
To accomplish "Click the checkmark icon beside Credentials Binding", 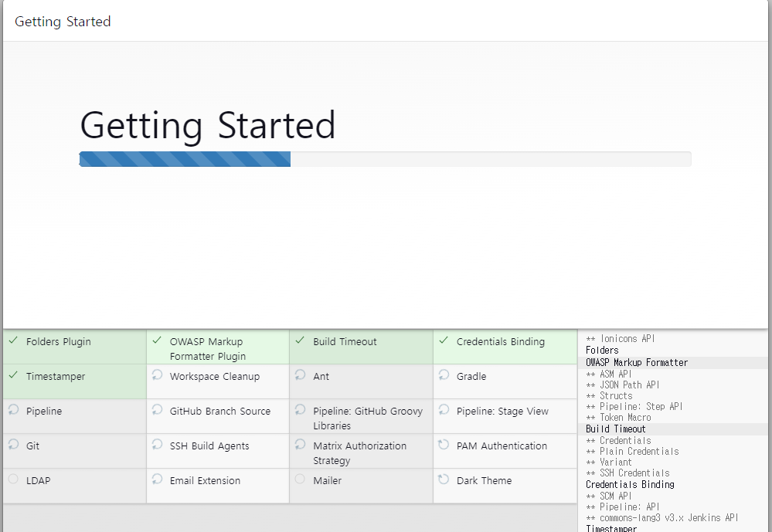I will [444, 340].
